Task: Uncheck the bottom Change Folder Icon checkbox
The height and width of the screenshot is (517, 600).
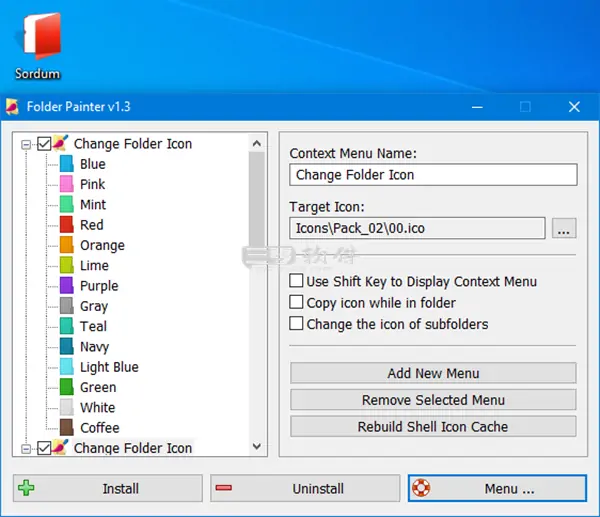Action: (x=44, y=448)
